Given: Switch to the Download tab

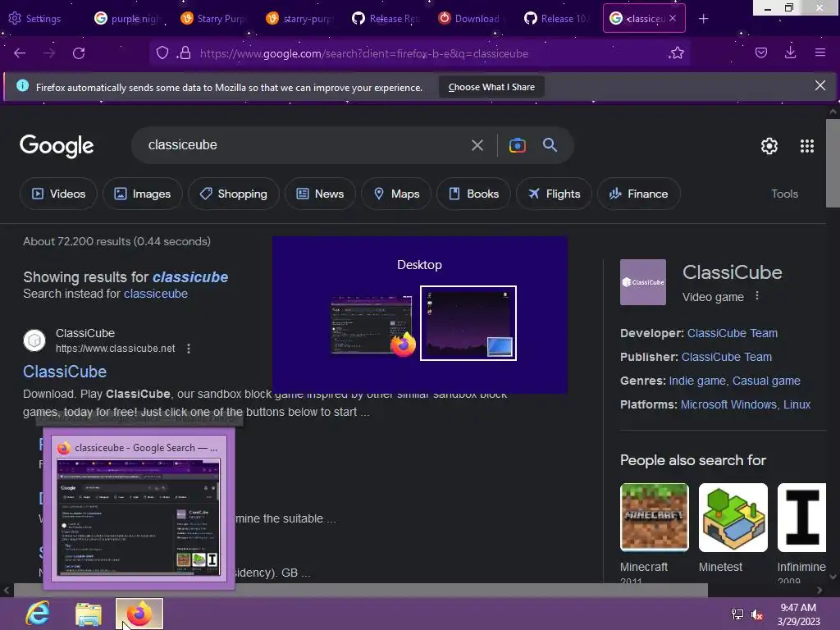Looking at the screenshot, I should [470, 18].
